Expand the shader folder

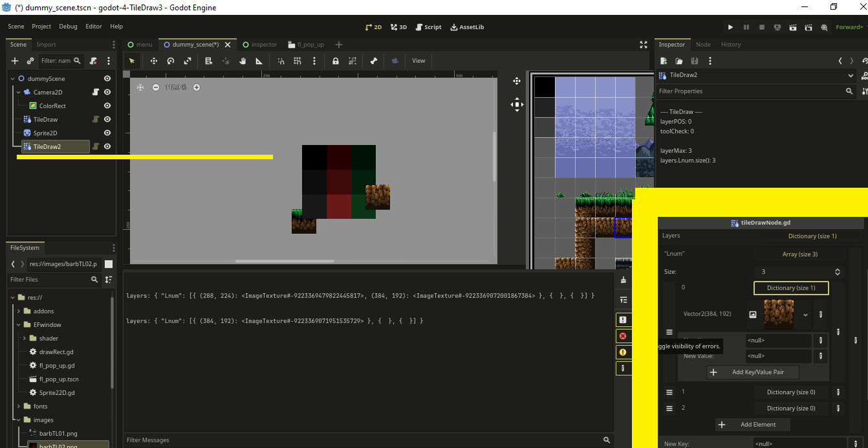coord(25,338)
